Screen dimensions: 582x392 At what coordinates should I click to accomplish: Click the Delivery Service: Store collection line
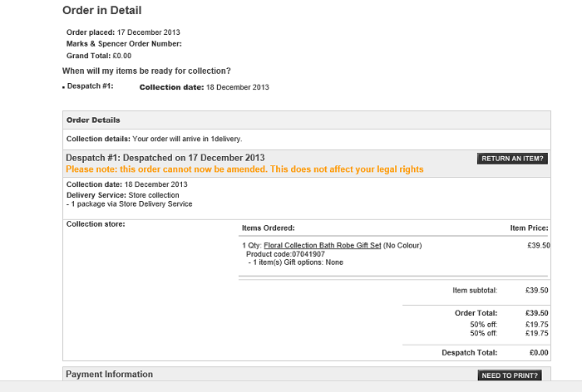tap(122, 195)
